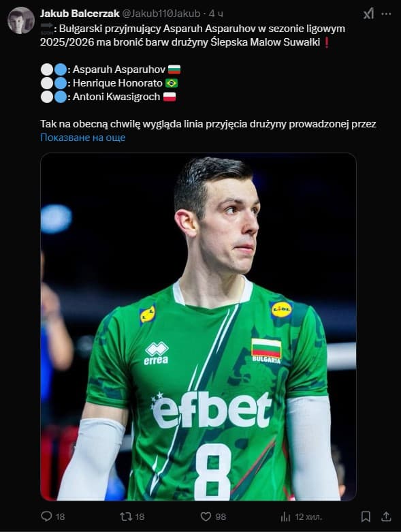This screenshot has width=401, height=532.
Task: Click the Antoni Kwasigroch line
Action: (108, 97)
